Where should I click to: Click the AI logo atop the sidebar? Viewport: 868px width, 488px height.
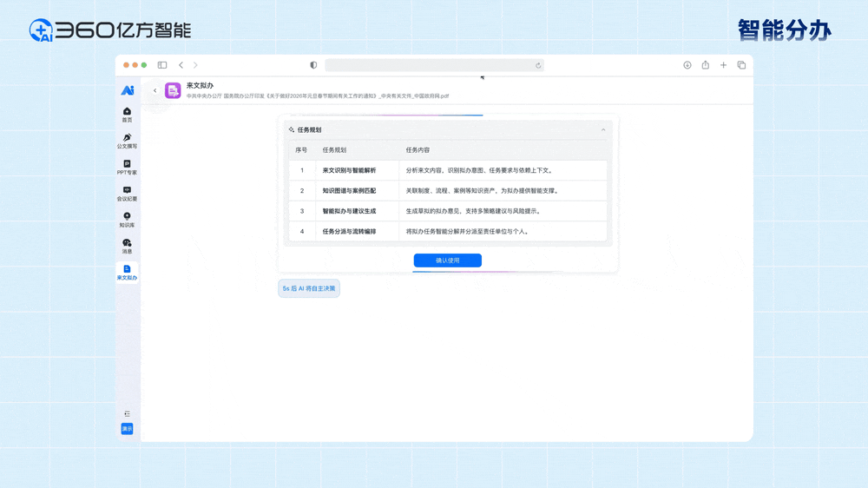[127, 90]
